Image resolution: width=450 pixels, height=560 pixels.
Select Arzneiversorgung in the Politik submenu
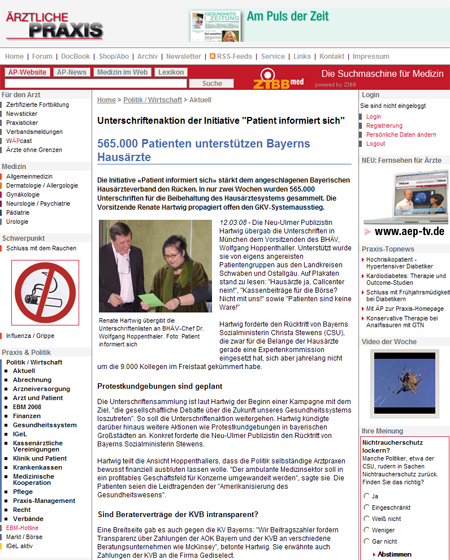pos(41,389)
